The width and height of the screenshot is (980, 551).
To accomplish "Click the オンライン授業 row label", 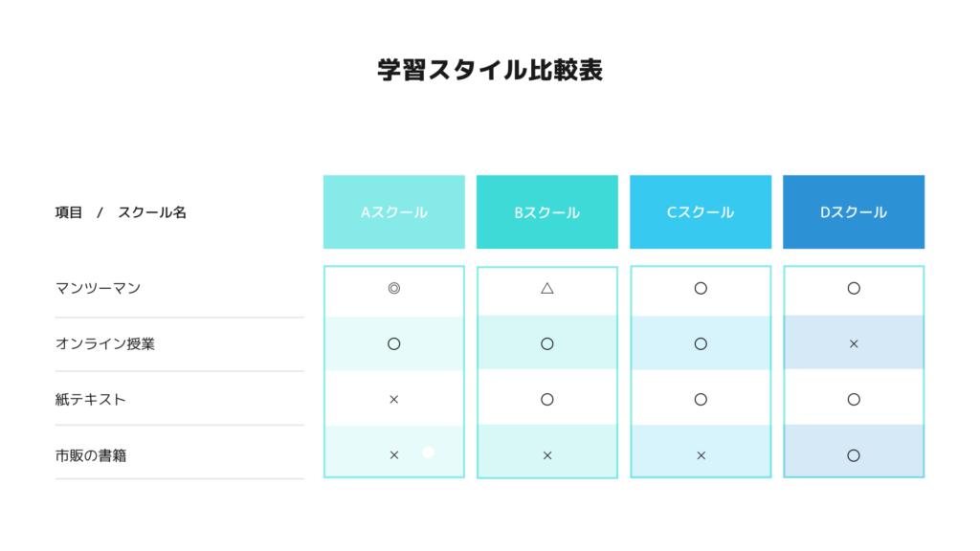I will tap(105, 343).
